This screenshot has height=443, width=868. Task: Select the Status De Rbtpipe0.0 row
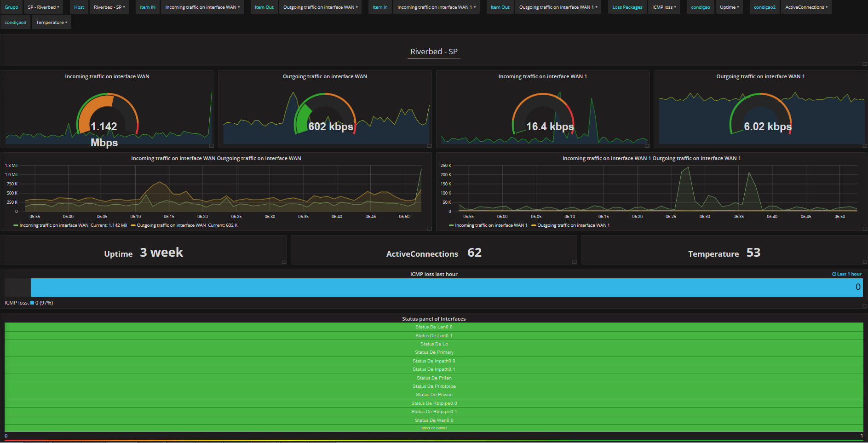[434, 403]
